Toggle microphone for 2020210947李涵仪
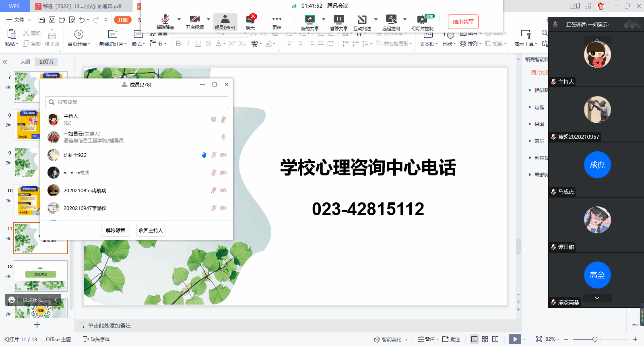This screenshot has height=346, width=644. 214,208
